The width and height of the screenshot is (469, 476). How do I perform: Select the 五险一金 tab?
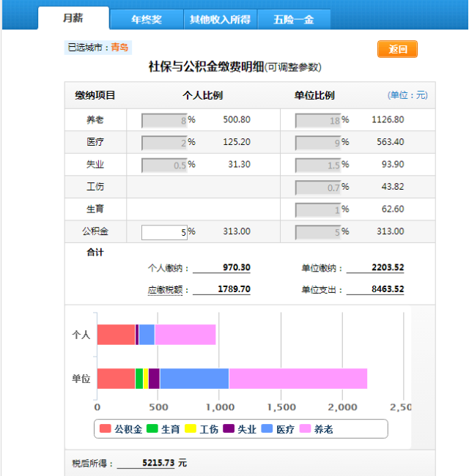[293, 19]
